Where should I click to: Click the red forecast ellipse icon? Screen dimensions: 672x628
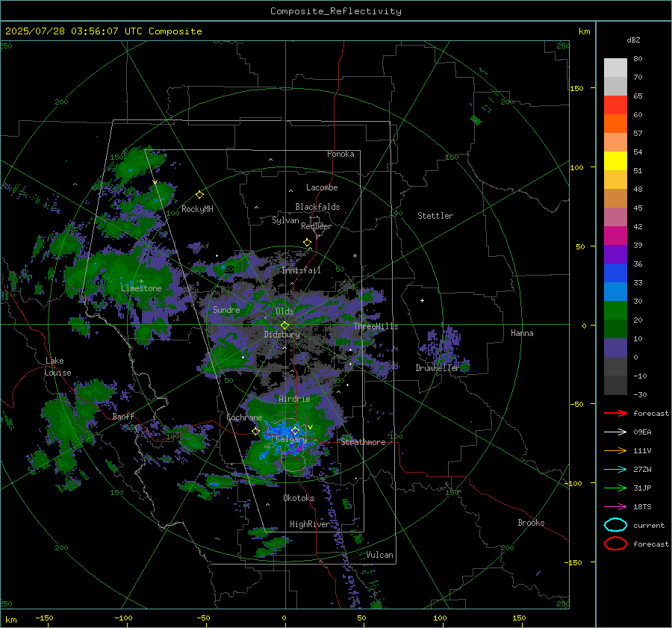tap(615, 544)
